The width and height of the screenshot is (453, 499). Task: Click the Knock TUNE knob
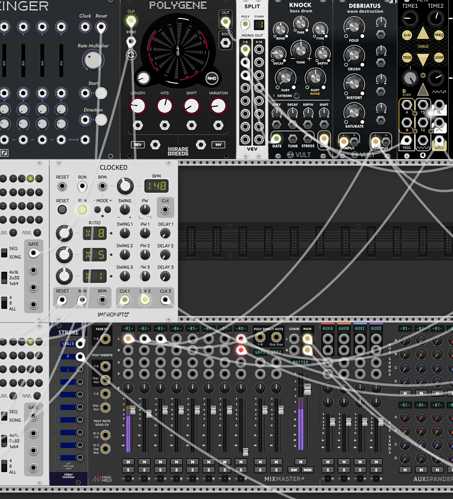pyautogui.click(x=301, y=50)
